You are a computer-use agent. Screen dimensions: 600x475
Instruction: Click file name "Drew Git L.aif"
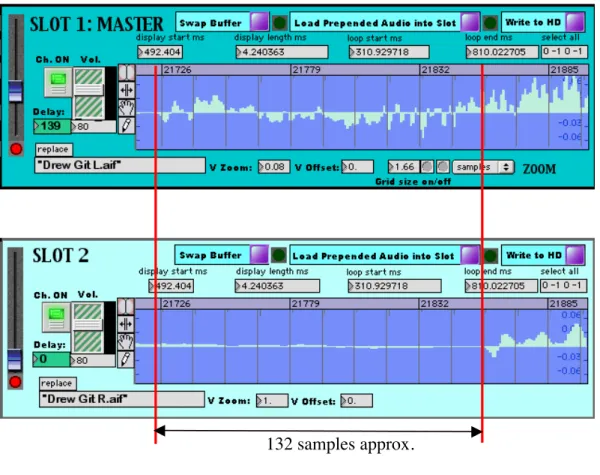click(120, 165)
